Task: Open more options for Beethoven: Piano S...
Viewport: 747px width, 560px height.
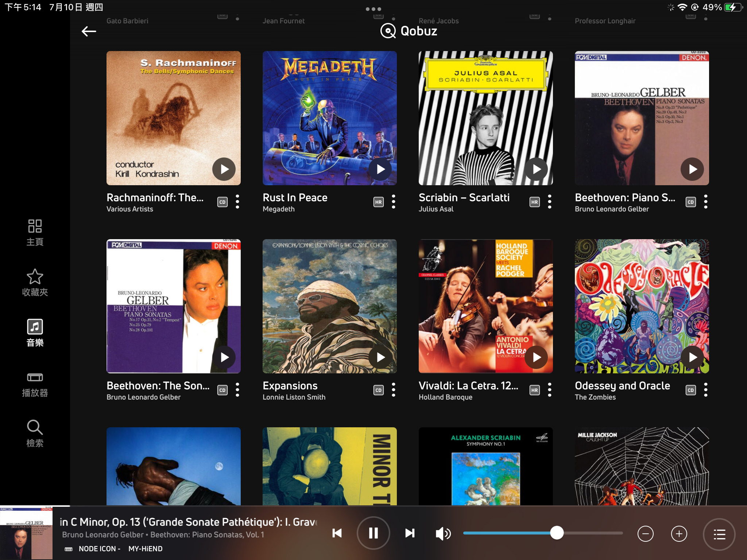Action: pos(706,202)
